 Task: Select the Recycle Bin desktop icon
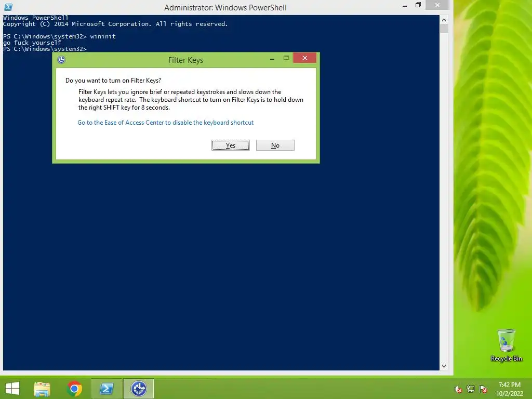click(506, 345)
